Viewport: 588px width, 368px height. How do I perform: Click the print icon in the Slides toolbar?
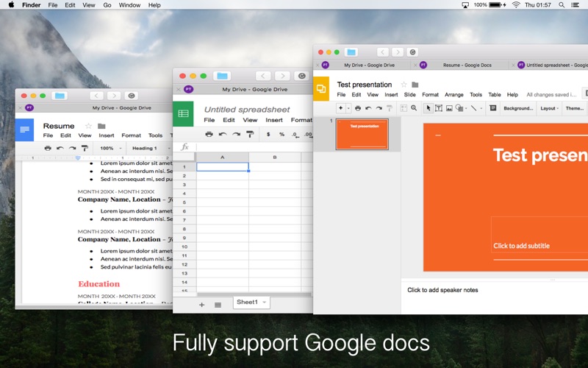point(358,108)
